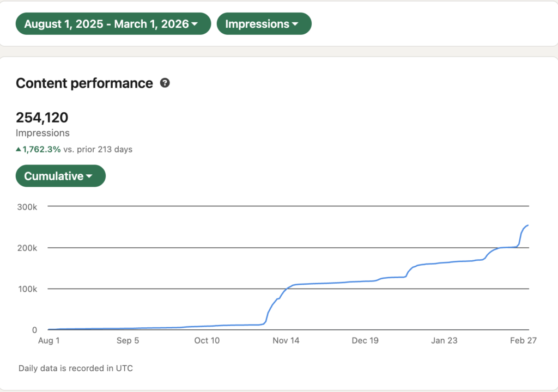
Task: Open the August 1, 2025 - March 1, 2026 date dropdown
Action: 113,24
